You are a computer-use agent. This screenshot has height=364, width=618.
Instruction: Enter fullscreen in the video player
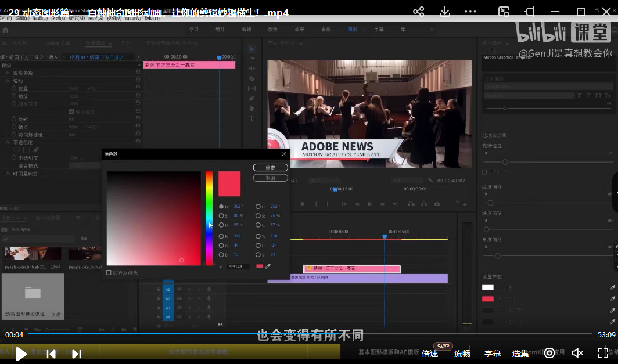603,353
